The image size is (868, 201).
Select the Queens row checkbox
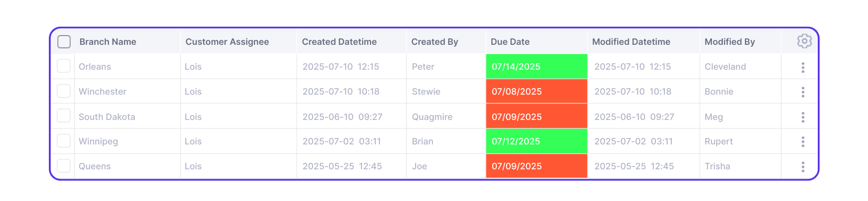click(64, 166)
